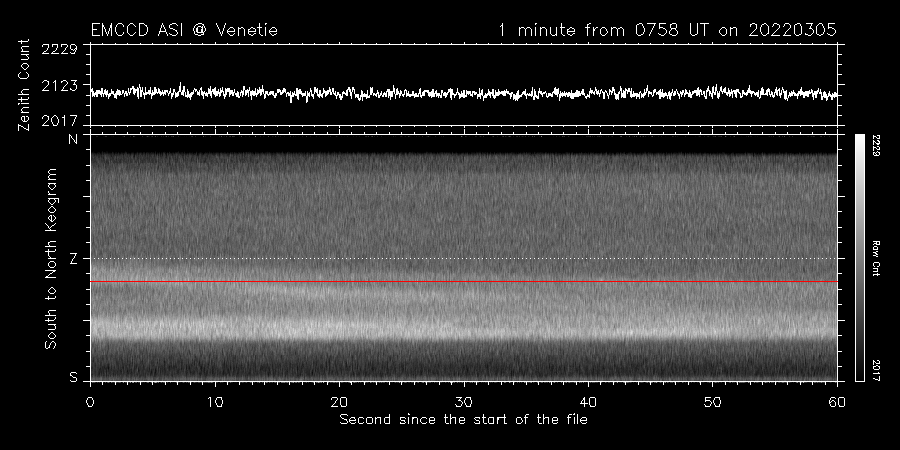
Task: Click the grayscale colorbar
Action: 859,258
